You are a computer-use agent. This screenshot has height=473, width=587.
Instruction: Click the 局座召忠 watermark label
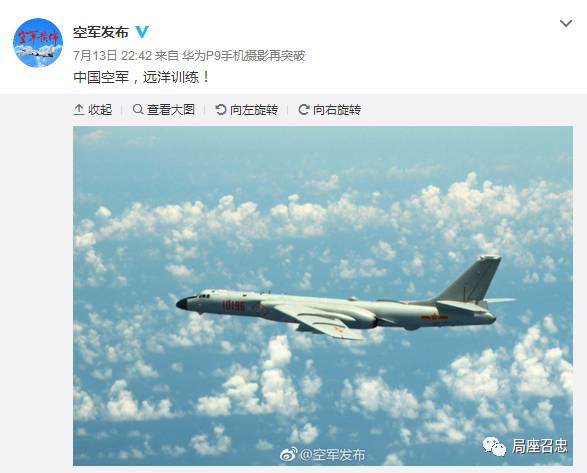click(x=539, y=446)
